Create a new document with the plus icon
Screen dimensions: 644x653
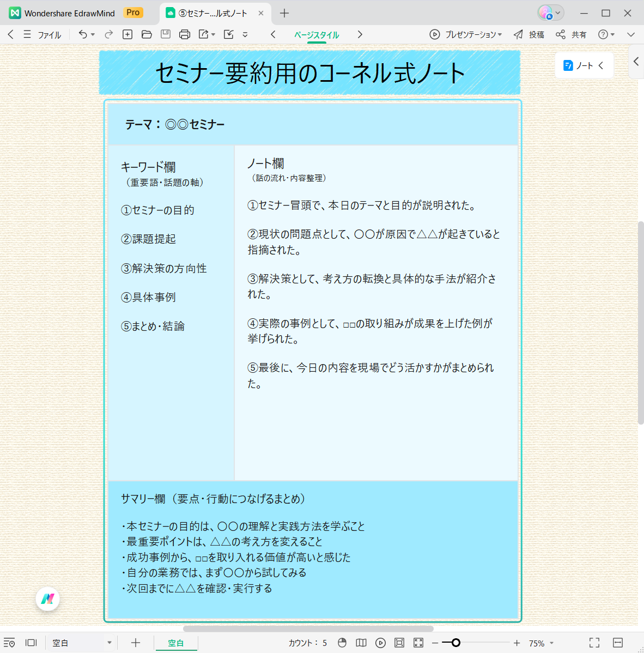point(127,34)
